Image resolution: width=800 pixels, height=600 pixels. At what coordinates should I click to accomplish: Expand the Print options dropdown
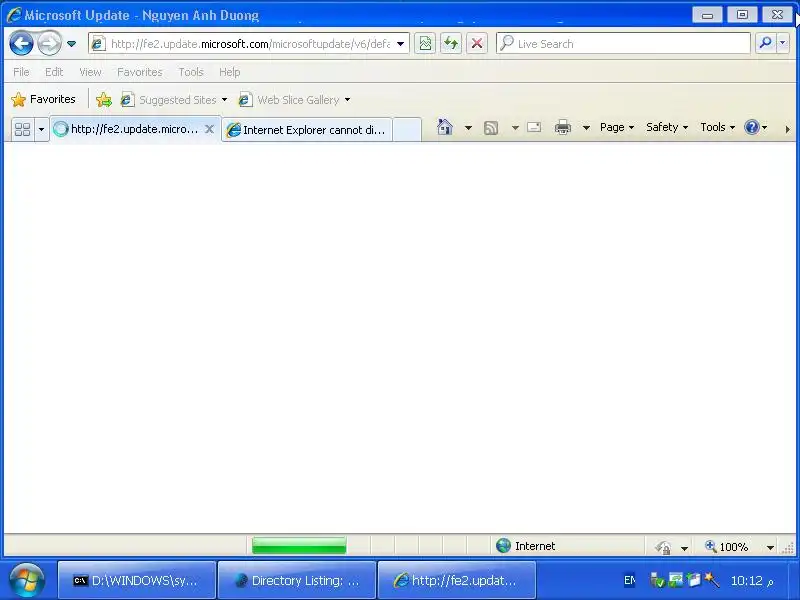point(586,128)
